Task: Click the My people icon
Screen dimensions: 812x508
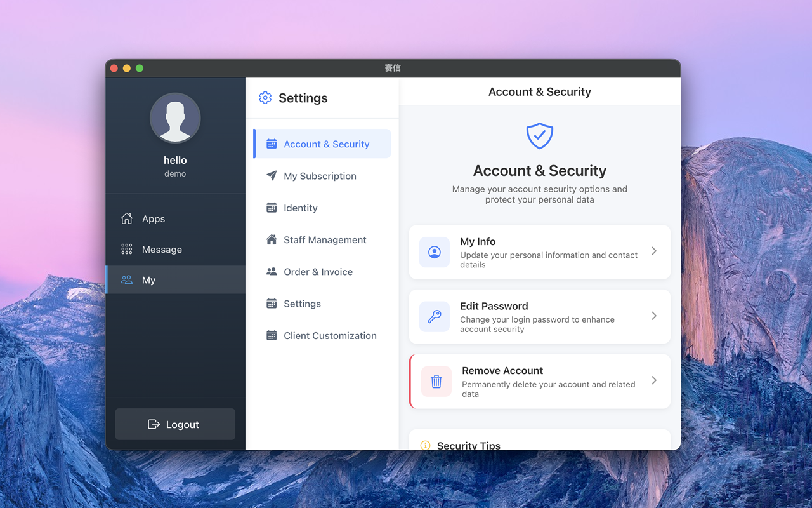Action: pos(127,280)
